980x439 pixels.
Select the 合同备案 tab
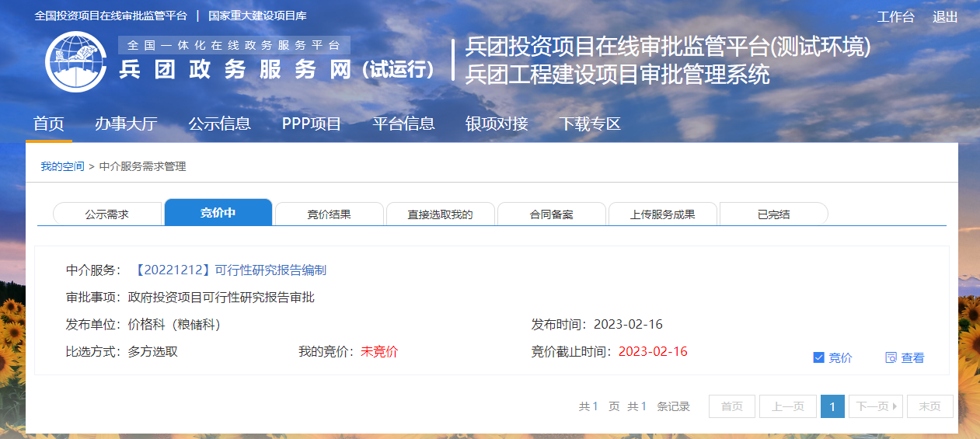click(x=551, y=214)
